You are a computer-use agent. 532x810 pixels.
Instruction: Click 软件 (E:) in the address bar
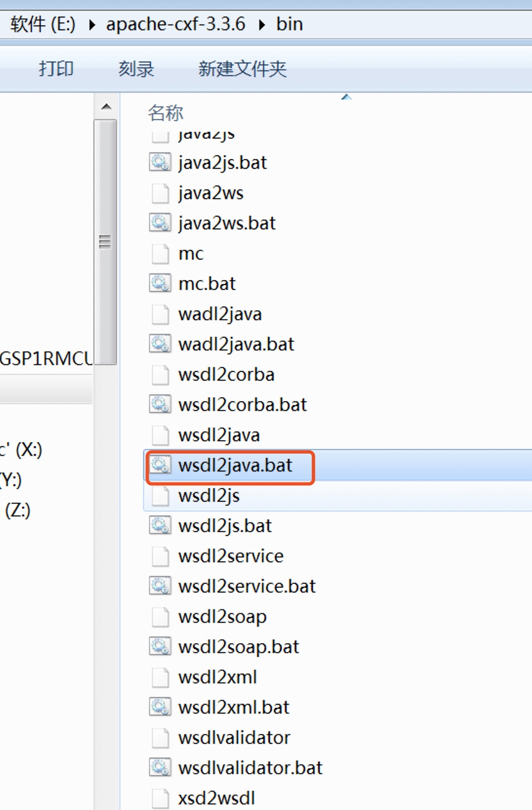43,24
